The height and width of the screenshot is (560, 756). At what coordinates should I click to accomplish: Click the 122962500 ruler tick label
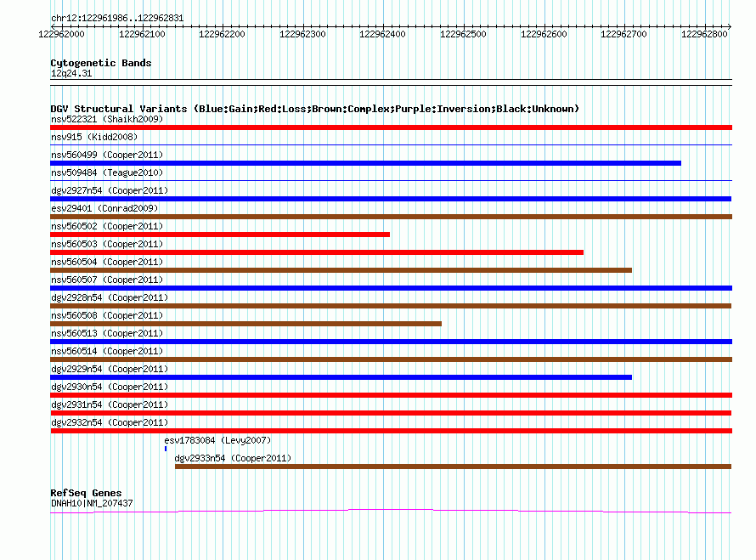tap(463, 34)
